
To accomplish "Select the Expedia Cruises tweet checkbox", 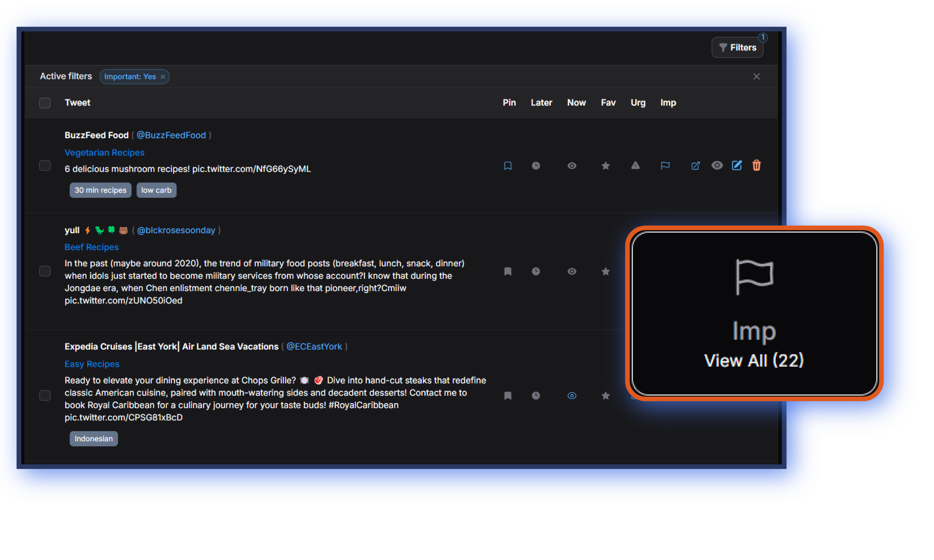I will 45,395.
